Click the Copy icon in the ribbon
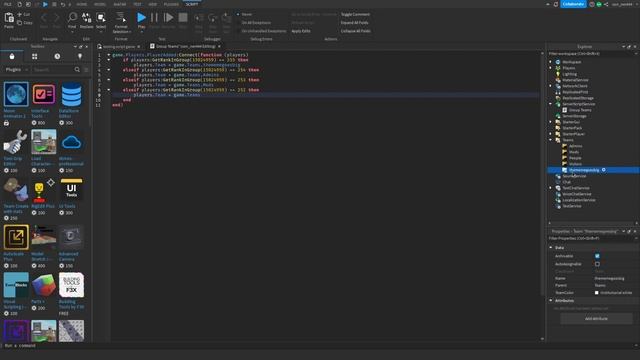The image size is (640, 360). [19, 22]
